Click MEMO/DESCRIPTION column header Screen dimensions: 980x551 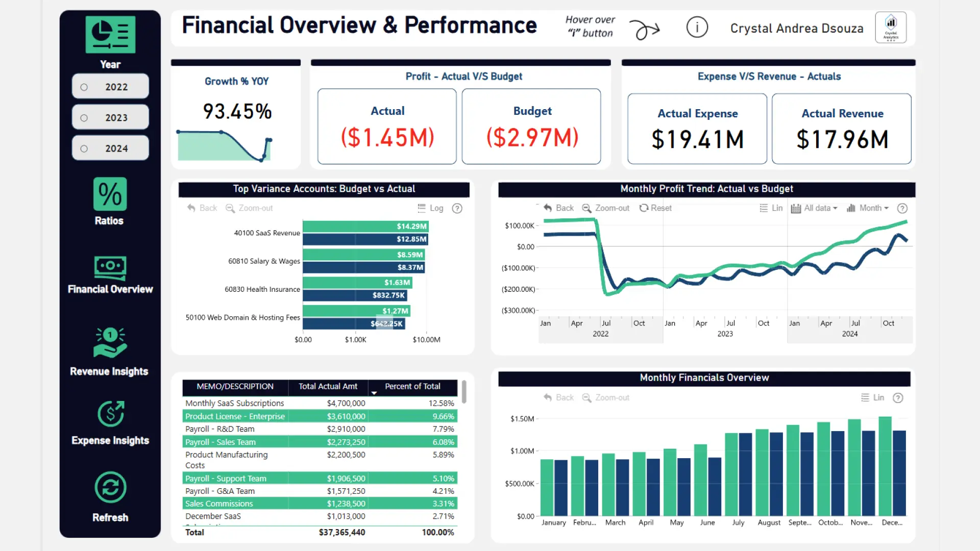235,387
